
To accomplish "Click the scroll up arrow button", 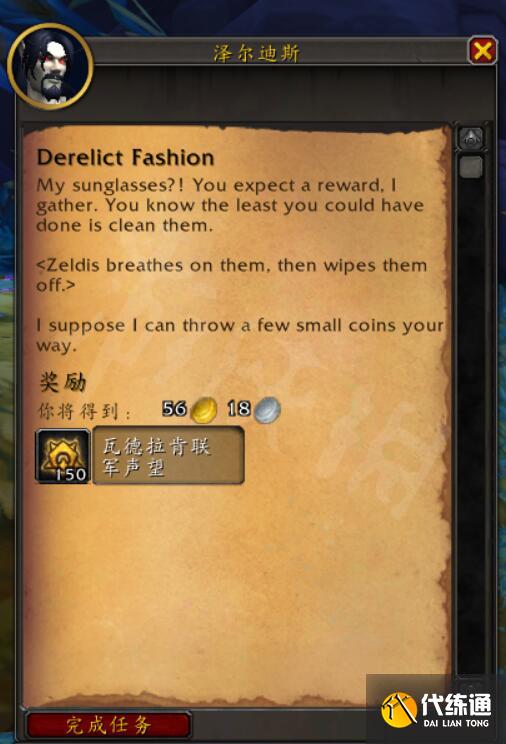I will click(470, 138).
